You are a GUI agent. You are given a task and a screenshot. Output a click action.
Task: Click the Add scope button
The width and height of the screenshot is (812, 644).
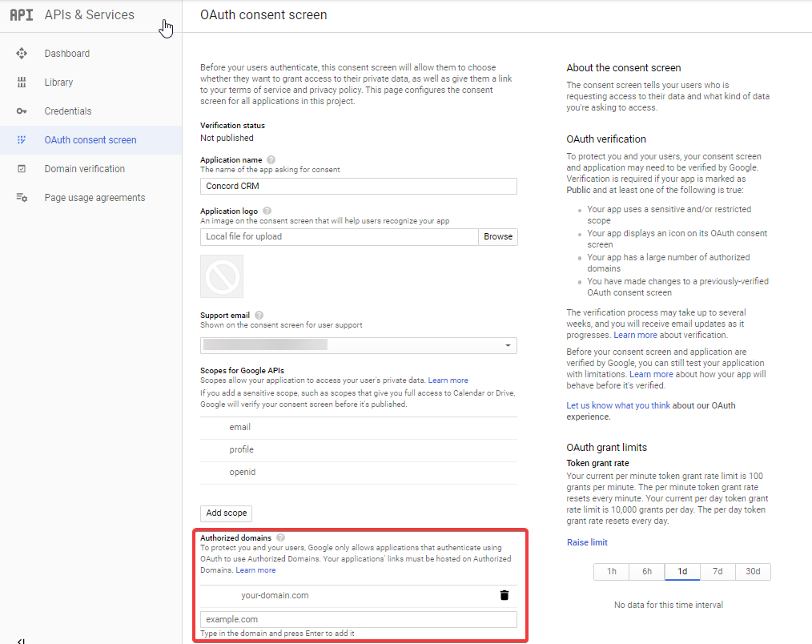pos(226,513)
